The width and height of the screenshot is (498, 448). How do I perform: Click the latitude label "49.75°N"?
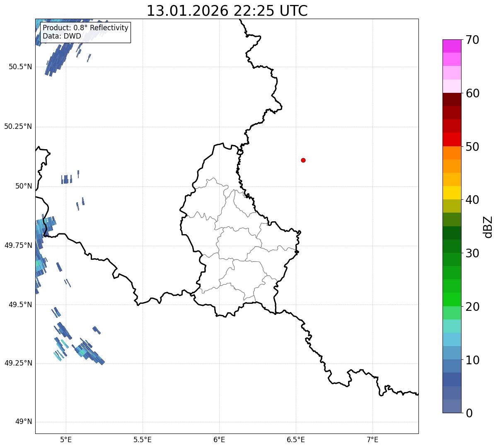click(18, 245)
